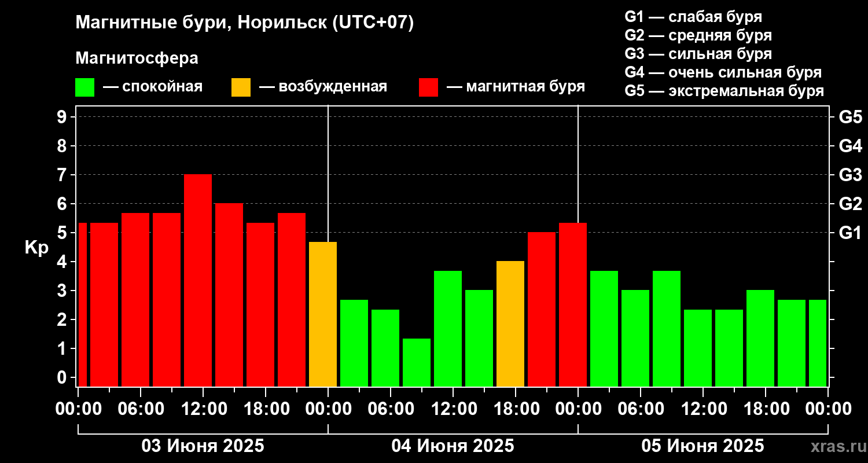The height and width of the screenshot is (463, 868).
Task: Click the '12:00' tick label for 03 Июня
Action: [x=203, y=409]
